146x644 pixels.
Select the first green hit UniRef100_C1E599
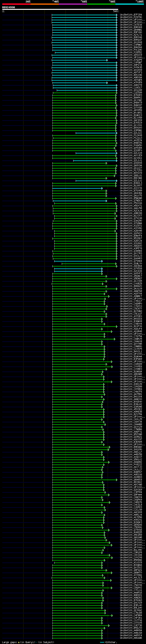131,93
